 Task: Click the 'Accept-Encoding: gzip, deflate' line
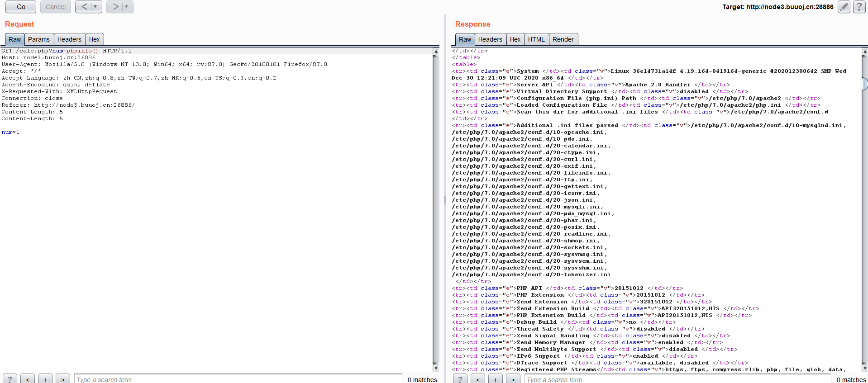pyautogui.click(x=56, y=85)
